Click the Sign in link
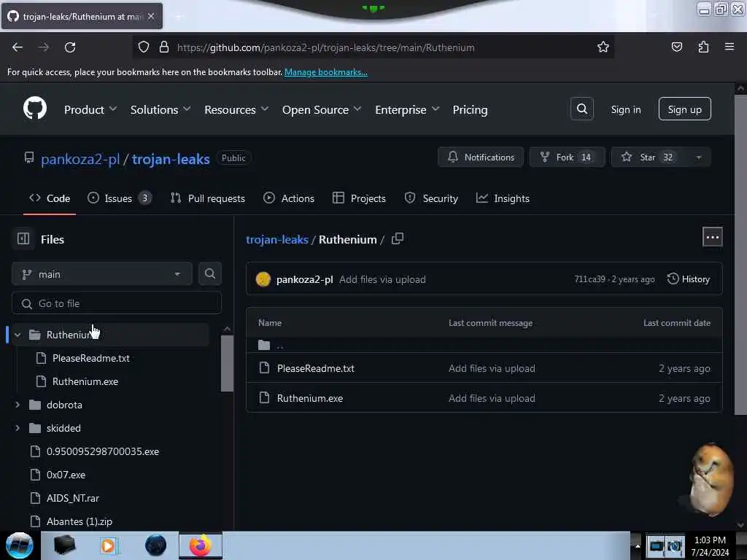Viewport: 747px width, 560px height. click(x=625, y=109)
